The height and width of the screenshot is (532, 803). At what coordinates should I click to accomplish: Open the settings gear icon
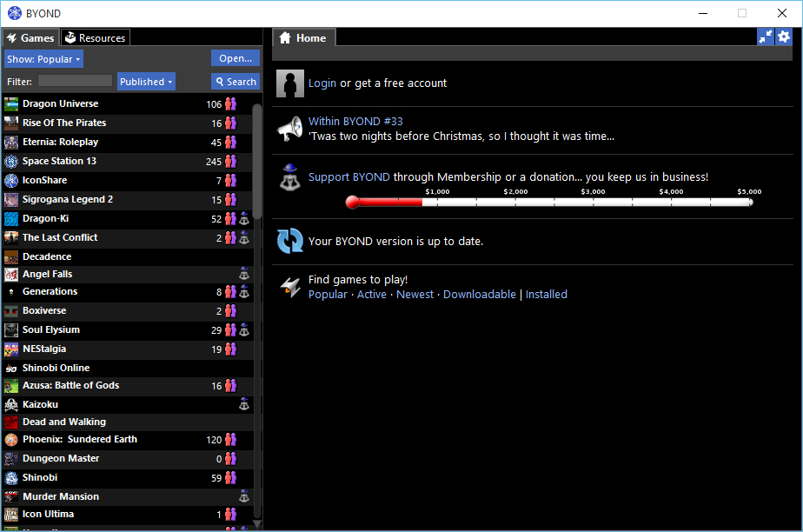click(784, 37)
